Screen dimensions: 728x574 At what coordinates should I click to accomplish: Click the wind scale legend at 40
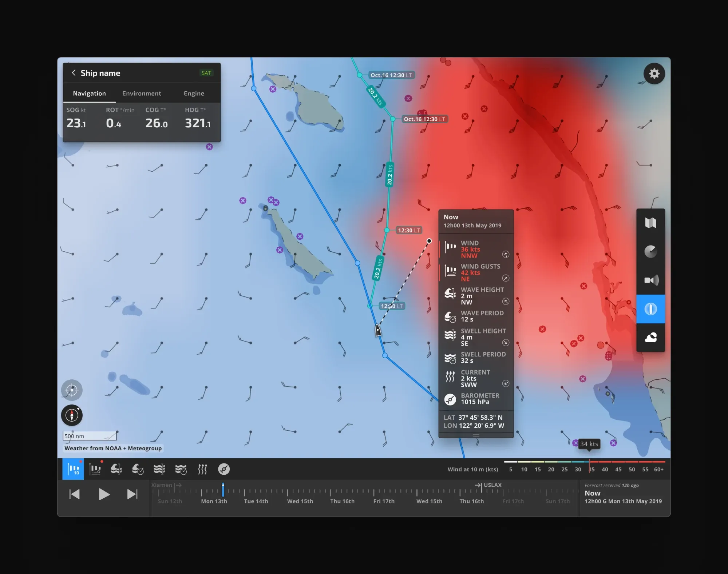click(x=605, y=469)
